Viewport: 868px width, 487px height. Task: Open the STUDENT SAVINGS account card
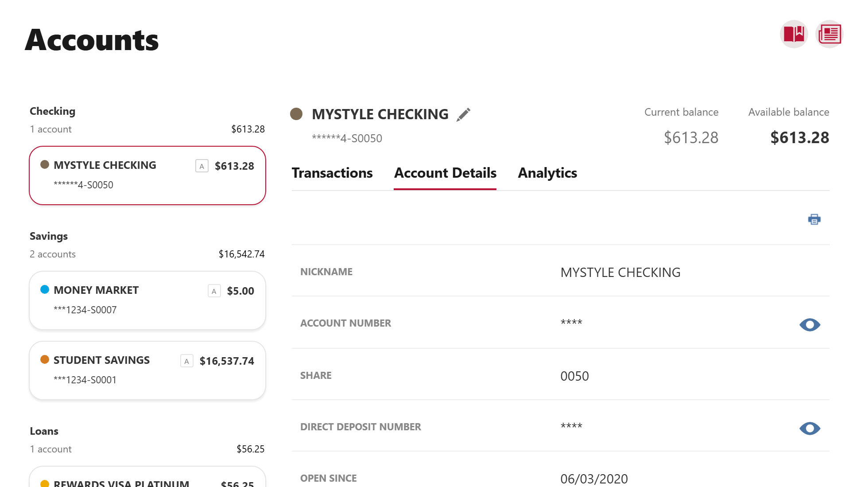147,370
